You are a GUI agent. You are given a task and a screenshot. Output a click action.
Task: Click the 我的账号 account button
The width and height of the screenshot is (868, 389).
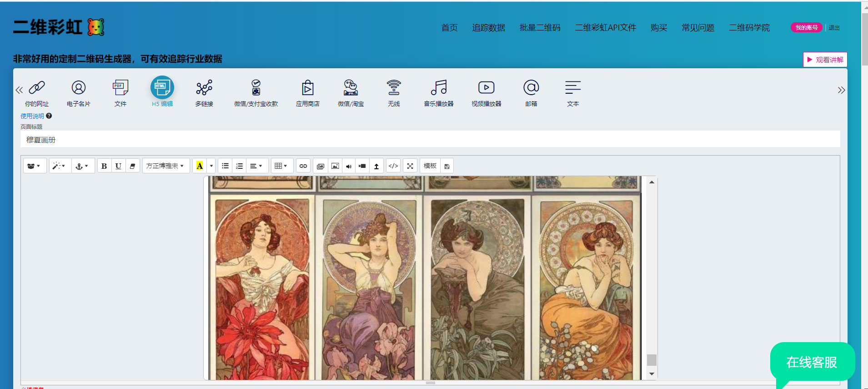pos(807,28)
